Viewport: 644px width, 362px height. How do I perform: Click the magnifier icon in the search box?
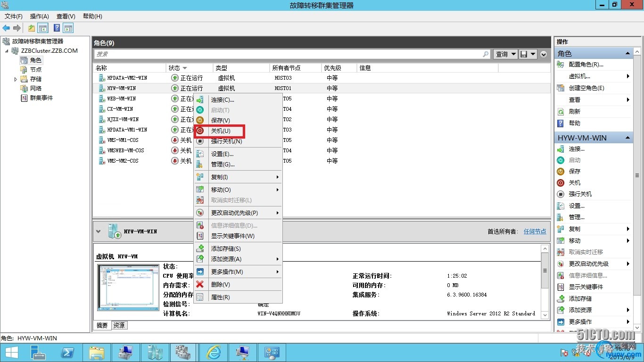(486, 54)
